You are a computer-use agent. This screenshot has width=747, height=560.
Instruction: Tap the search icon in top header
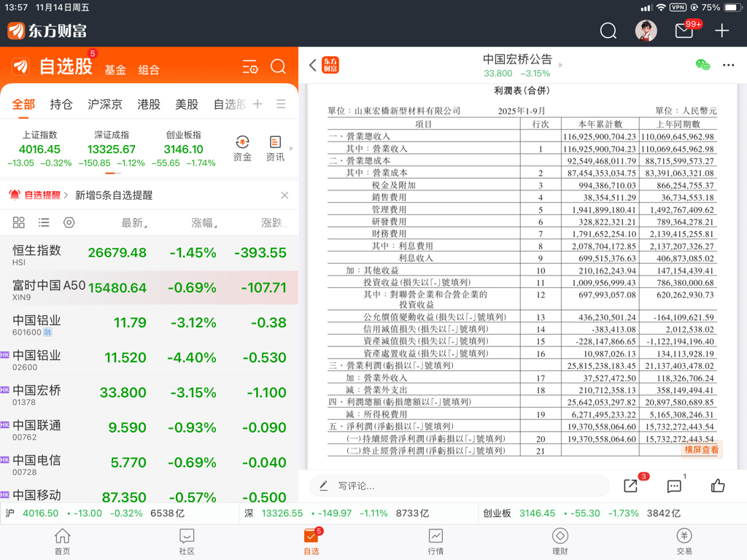point(608,31)
